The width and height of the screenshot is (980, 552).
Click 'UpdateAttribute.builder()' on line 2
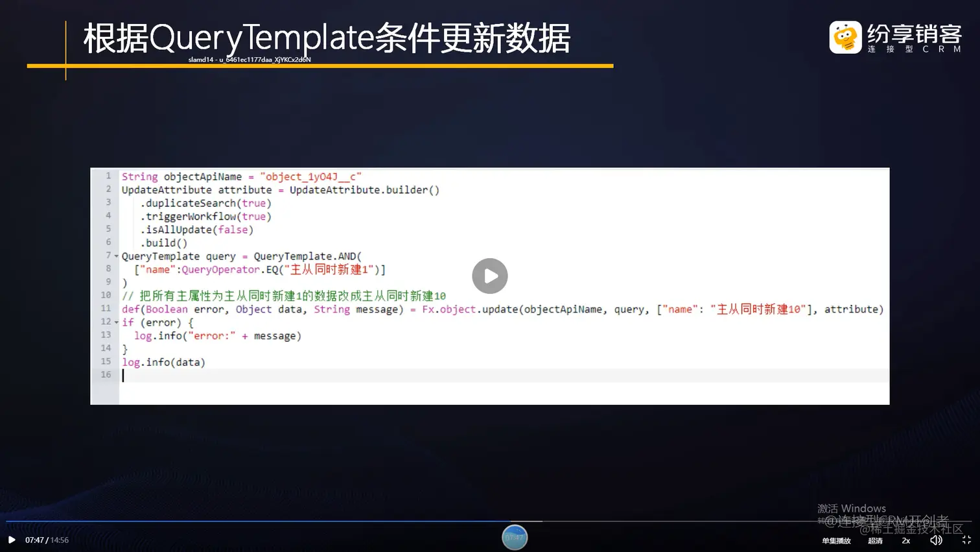tap(364, 190)
